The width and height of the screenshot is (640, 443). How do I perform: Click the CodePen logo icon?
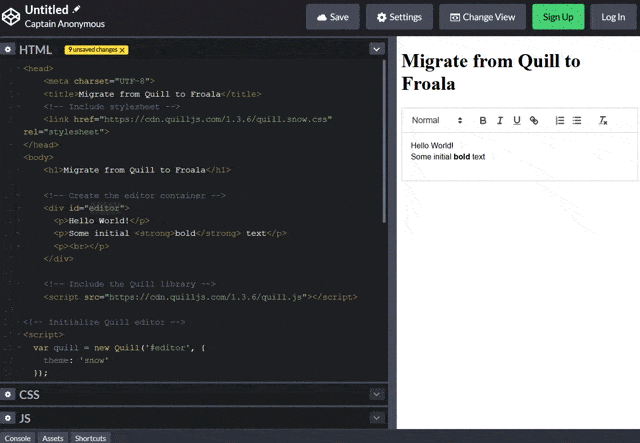(x=11, y=16)
